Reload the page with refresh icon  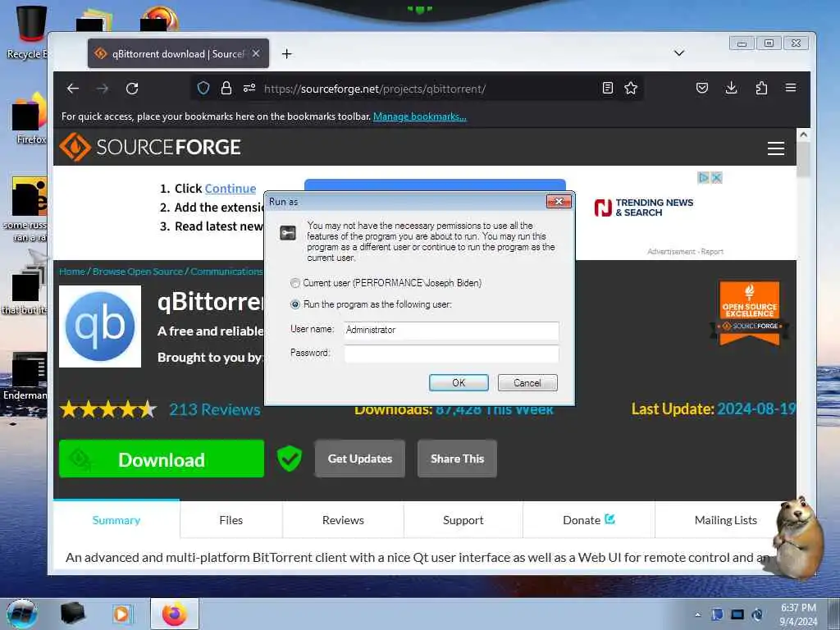click(x=132, y=89)
